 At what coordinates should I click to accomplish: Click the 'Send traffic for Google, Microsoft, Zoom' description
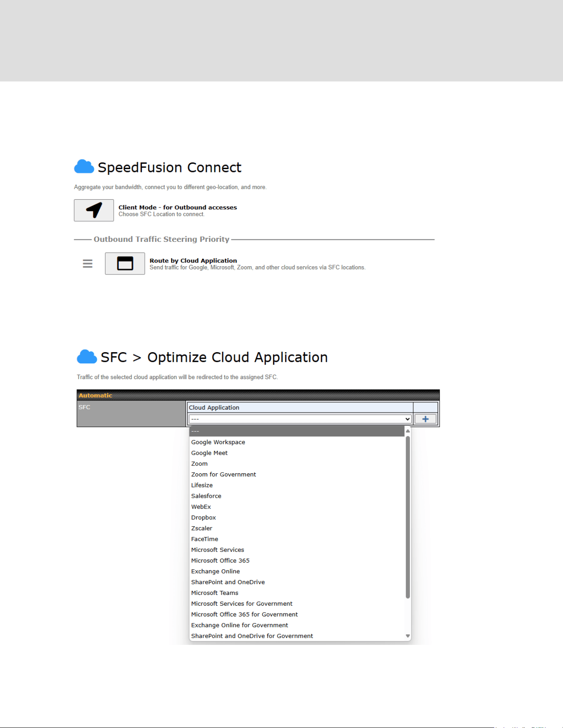point(258,267)
